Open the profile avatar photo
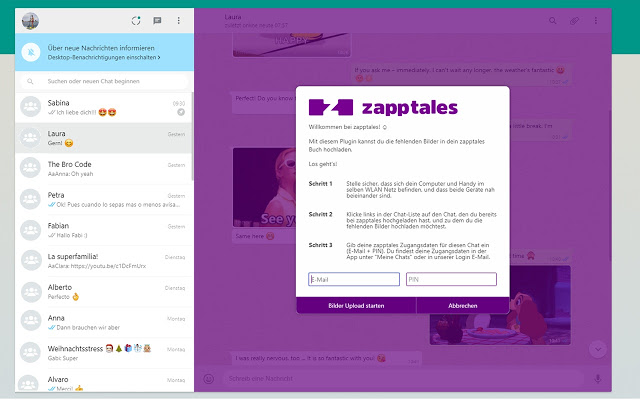This screenshot has width=640, height=400. 30,21
